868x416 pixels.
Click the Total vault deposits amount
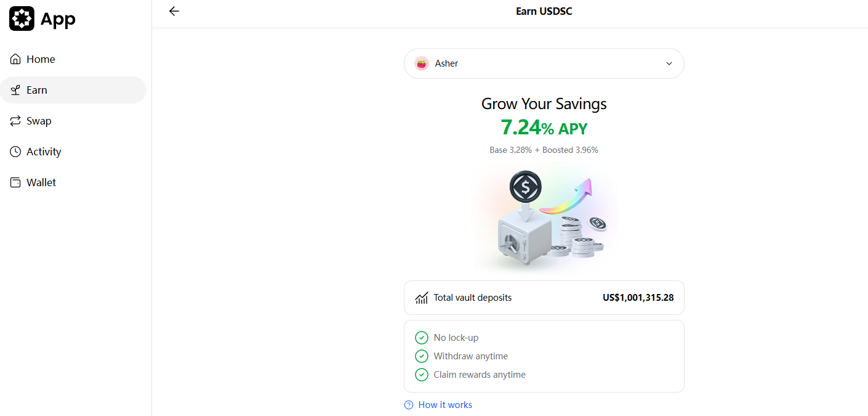coord(638,298)
